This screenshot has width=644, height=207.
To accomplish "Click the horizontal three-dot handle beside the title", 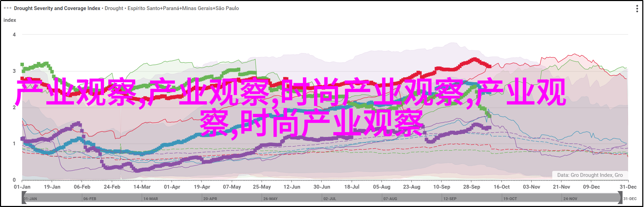I will (8, 8).
